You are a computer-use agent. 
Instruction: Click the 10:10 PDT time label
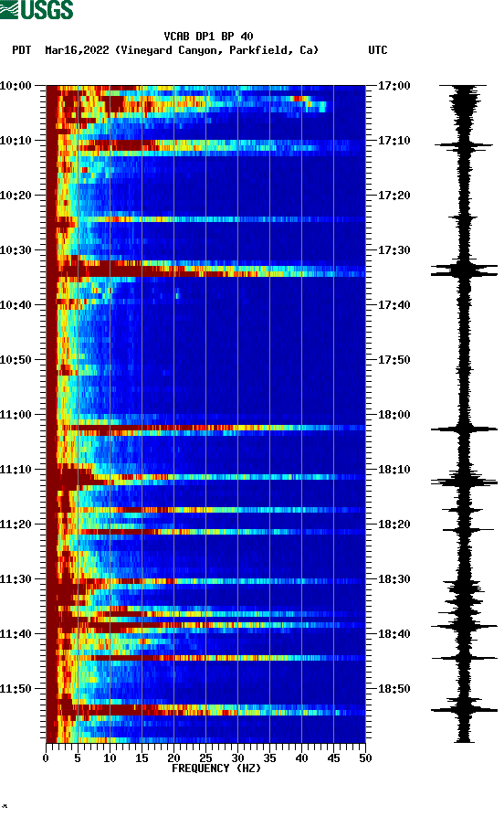16,141
